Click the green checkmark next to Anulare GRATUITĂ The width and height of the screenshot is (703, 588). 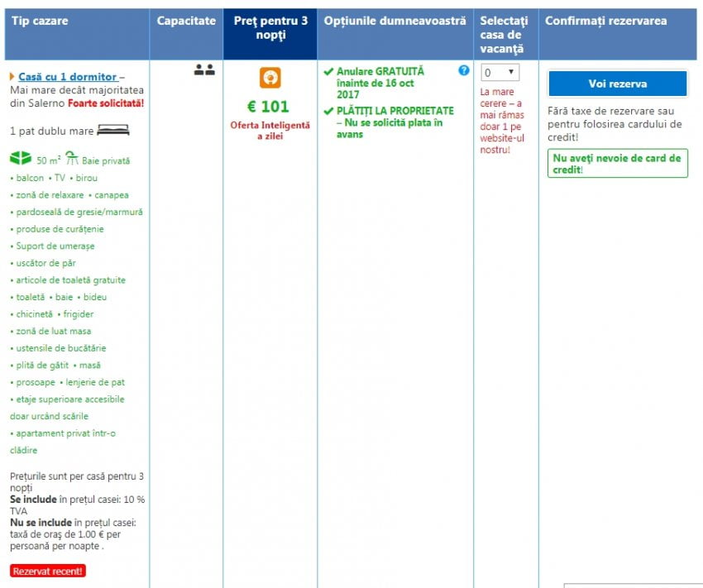click(x=329, y=72)
